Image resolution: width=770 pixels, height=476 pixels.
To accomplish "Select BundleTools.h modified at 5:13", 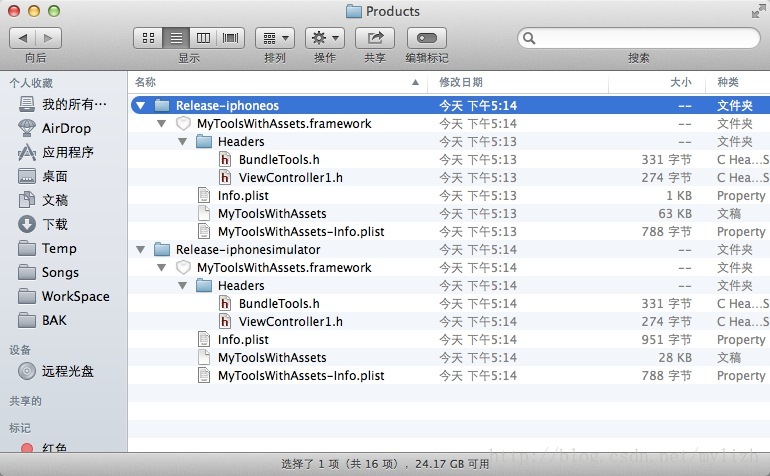I will coord(279,160).
